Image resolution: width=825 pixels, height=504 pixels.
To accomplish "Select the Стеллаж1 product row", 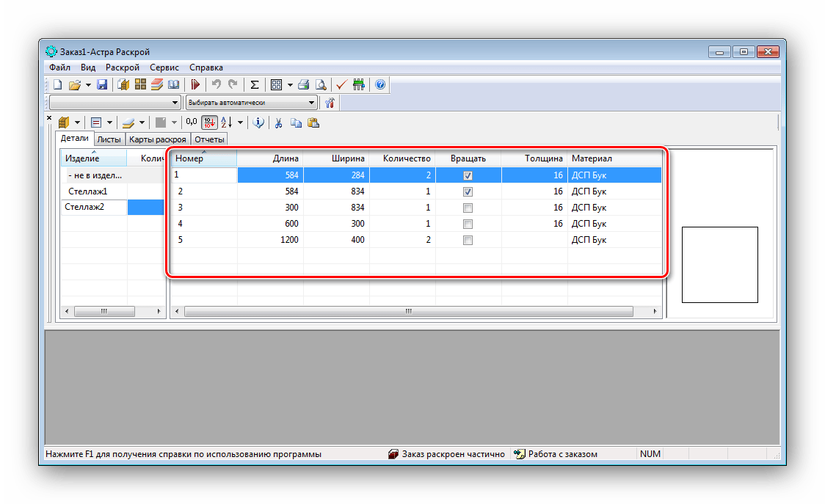I will click(94, 191).
